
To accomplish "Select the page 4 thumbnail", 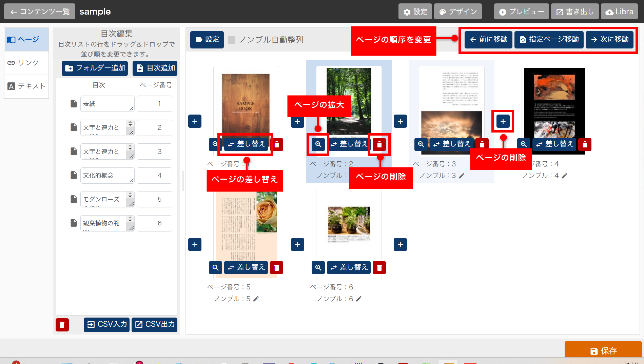I will pyautogui.click(x=554, y=102).
